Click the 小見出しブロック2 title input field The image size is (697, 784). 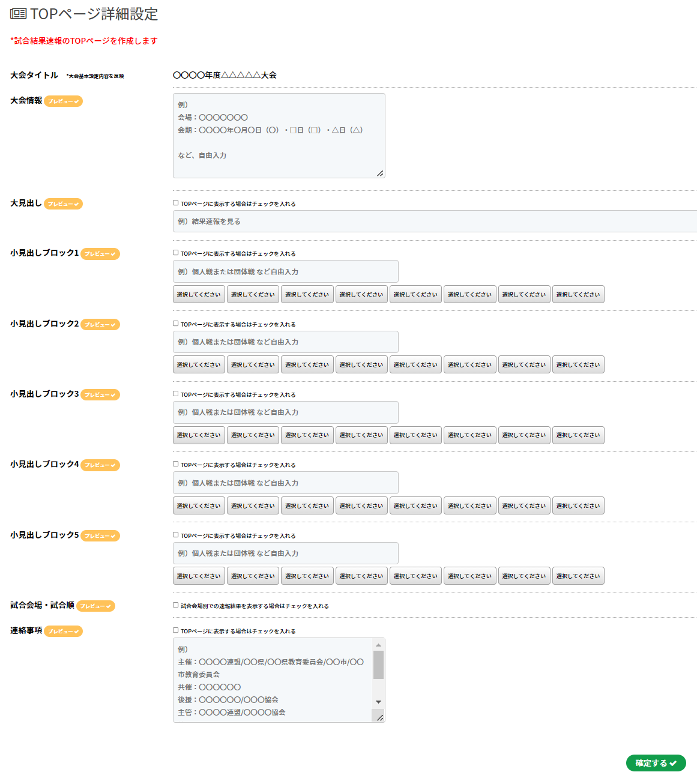285,342
